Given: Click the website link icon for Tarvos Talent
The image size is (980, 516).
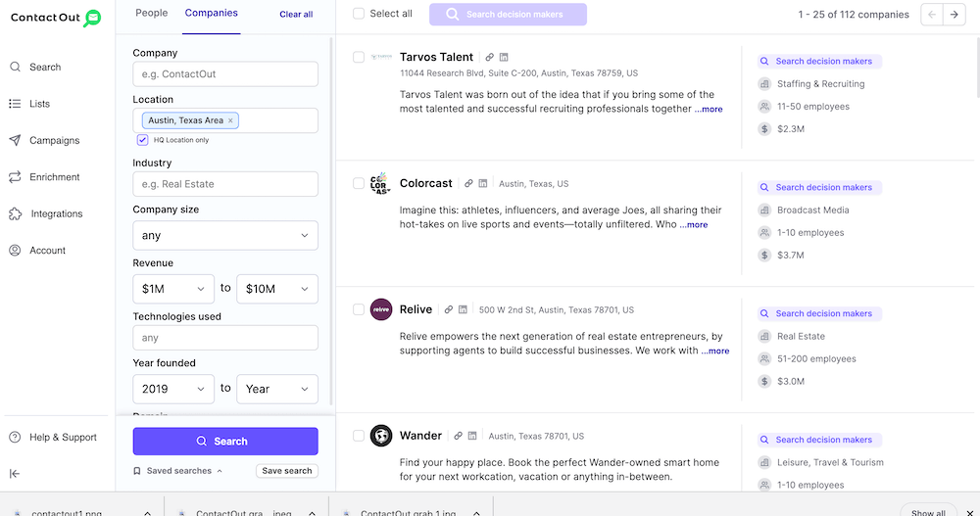Looking at the screenshot, I should [489, 57].
